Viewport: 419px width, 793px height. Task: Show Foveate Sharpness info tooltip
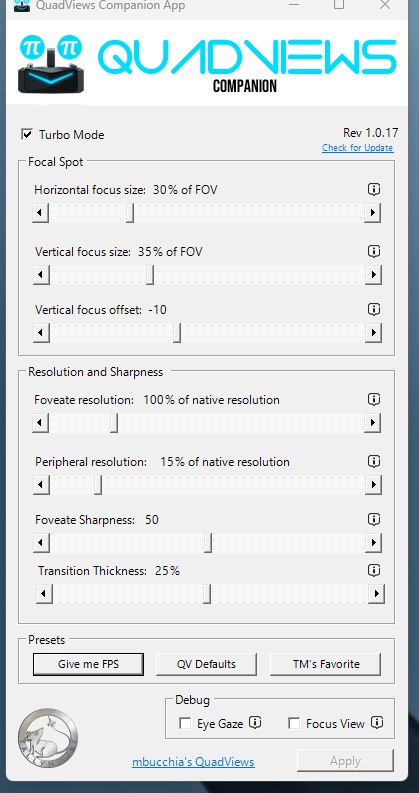[x=373, y=519]
